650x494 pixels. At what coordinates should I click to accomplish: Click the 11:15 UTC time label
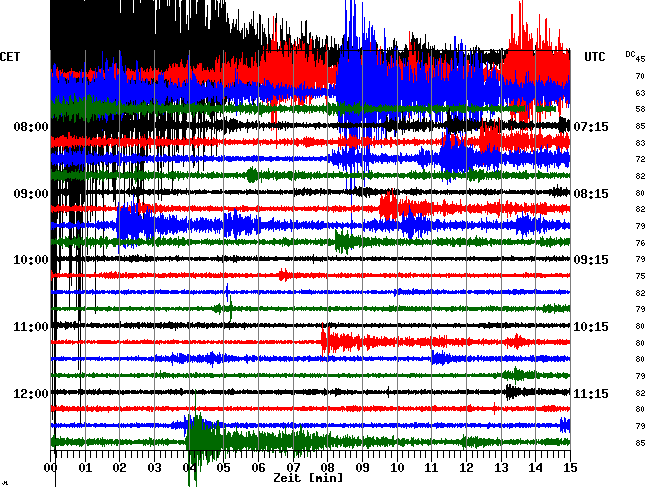click(x=591, y=393)
